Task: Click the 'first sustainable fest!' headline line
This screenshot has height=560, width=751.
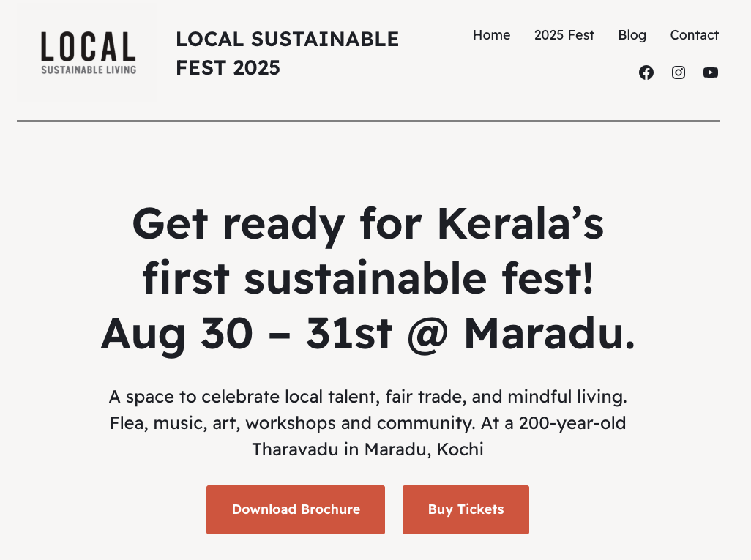Action: coord(367,279)
